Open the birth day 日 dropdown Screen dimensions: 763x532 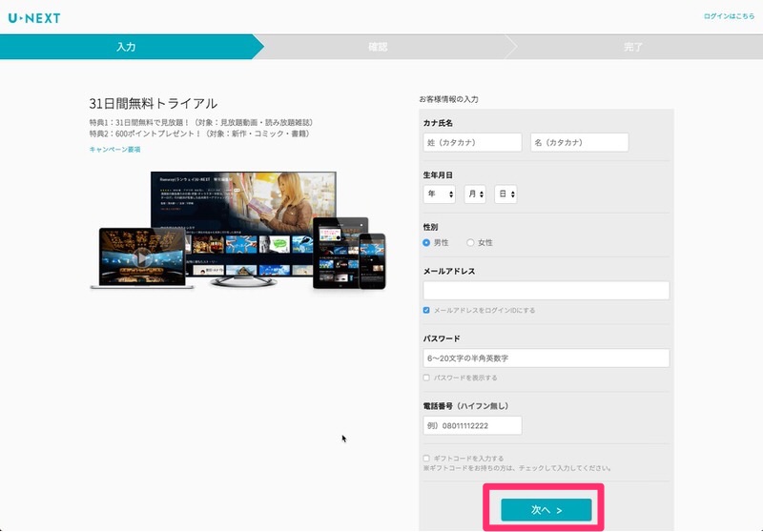506,194
